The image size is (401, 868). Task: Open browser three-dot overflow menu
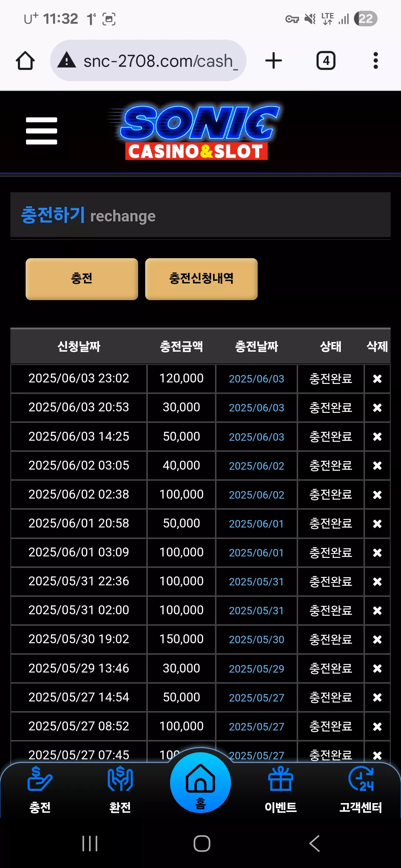click(x=376, y=60)
